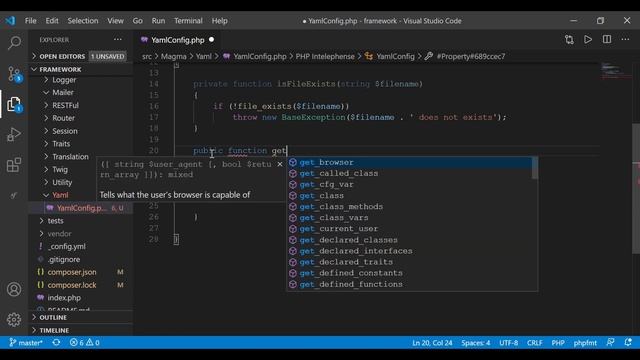Expand the tests folder
The height and width of the screenshot is (360, 640).
(x=55, y=221)
